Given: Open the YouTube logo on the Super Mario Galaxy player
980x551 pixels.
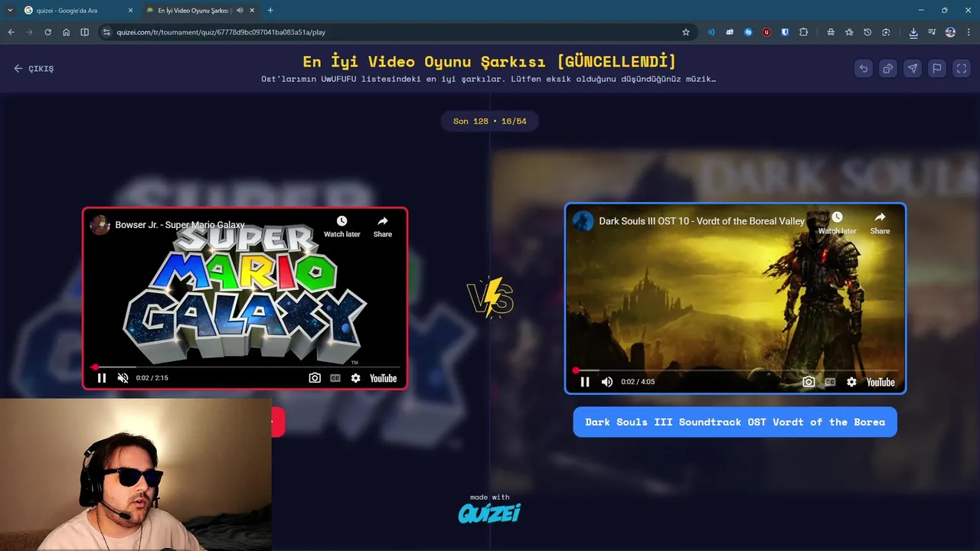Looking at the screenshot, I should pos(383,378).
